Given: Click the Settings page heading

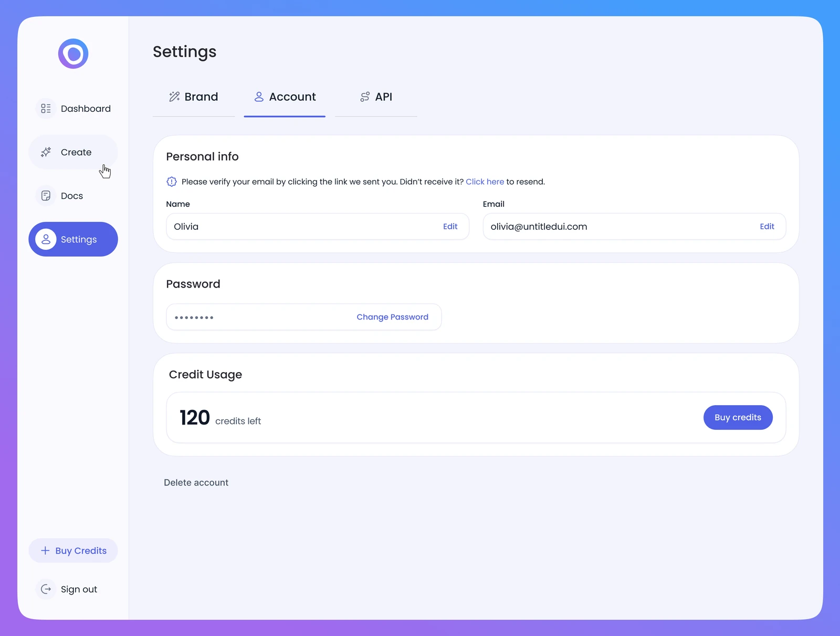Looking at the screenshot, I should click(x=185, y=52).
